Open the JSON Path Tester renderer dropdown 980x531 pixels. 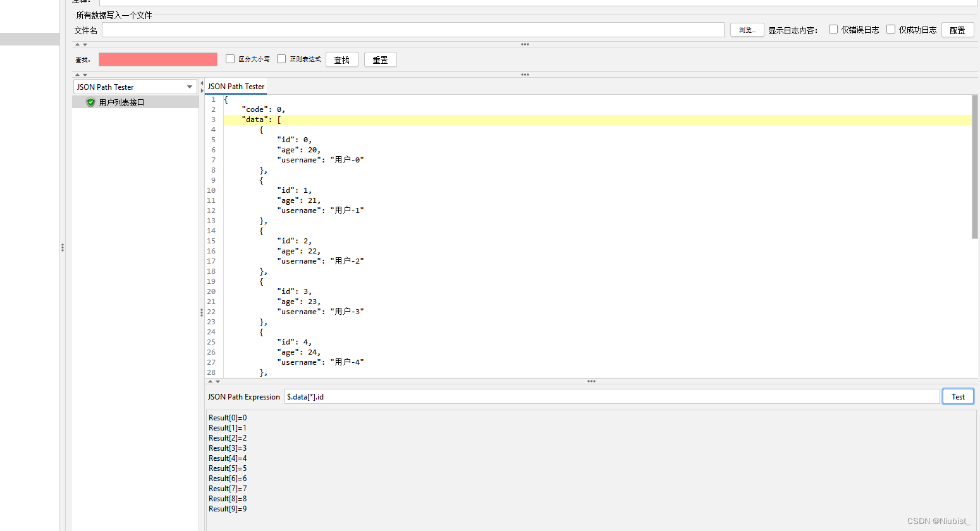click(135, 87)
